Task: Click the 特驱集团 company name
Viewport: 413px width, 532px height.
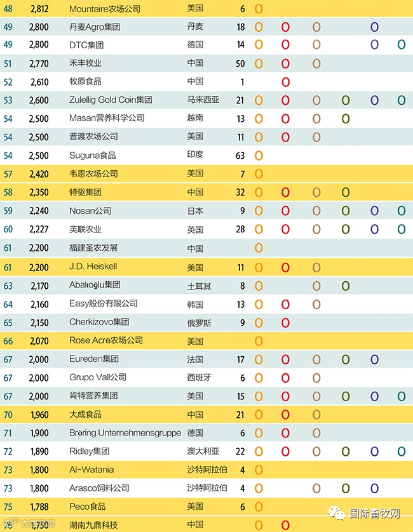Action: coord(85,192)
